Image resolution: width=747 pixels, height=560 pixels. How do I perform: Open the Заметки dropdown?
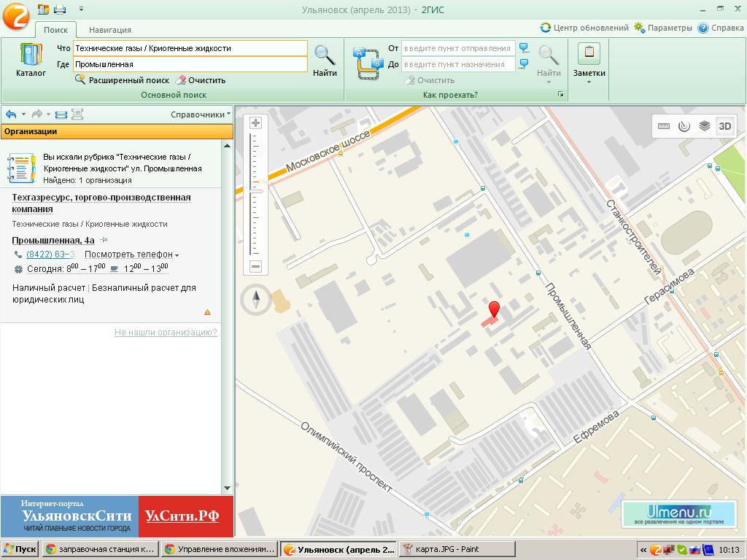click(589, 61)
